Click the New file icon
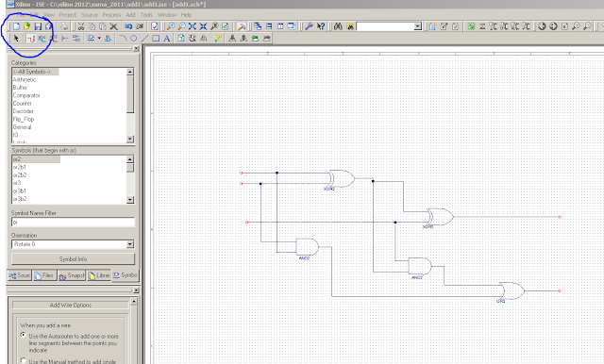The height and width of the screenshot is (364, 604). (x=16, y=26)
